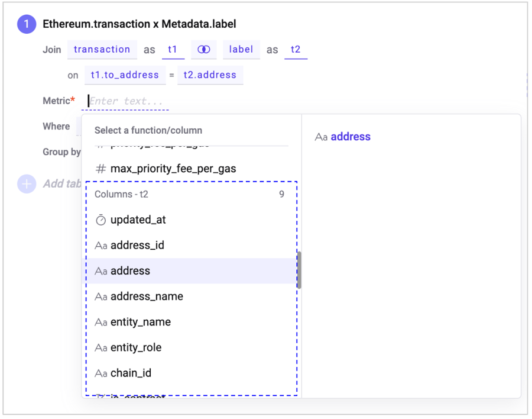Image resolution: width=532 pixels, height=419 pixels.
Task: Click the Aa icon beside chain_id
Action: (x=100, y=373)
